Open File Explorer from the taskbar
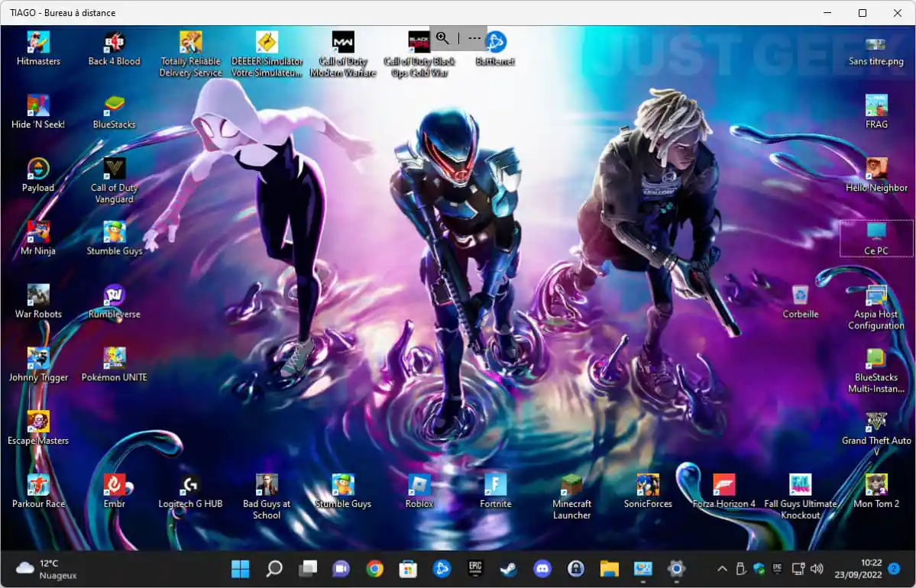This screenshot has width=916, height=588. 610,569
